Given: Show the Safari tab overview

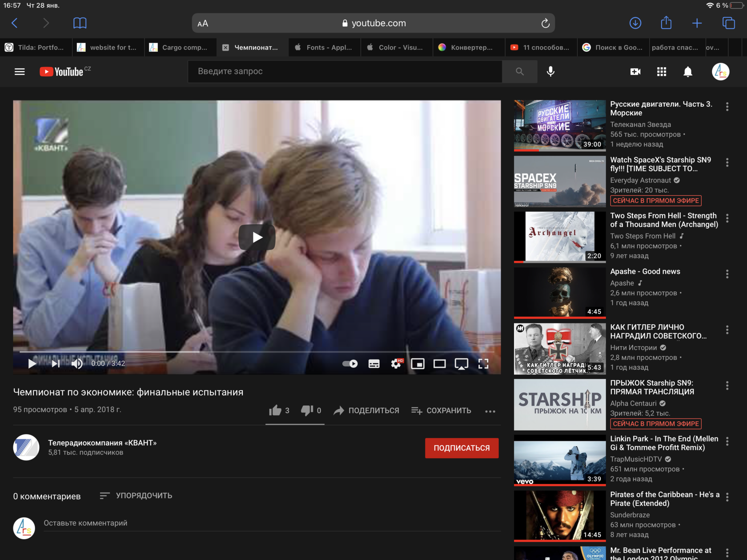Looking at the screenshot, I should [x=728, y=23].
